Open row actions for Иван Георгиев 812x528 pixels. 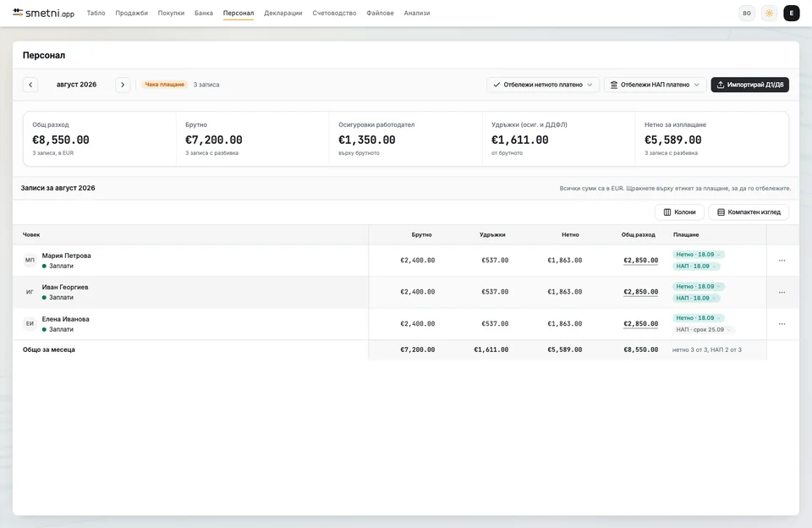(782, 292)
